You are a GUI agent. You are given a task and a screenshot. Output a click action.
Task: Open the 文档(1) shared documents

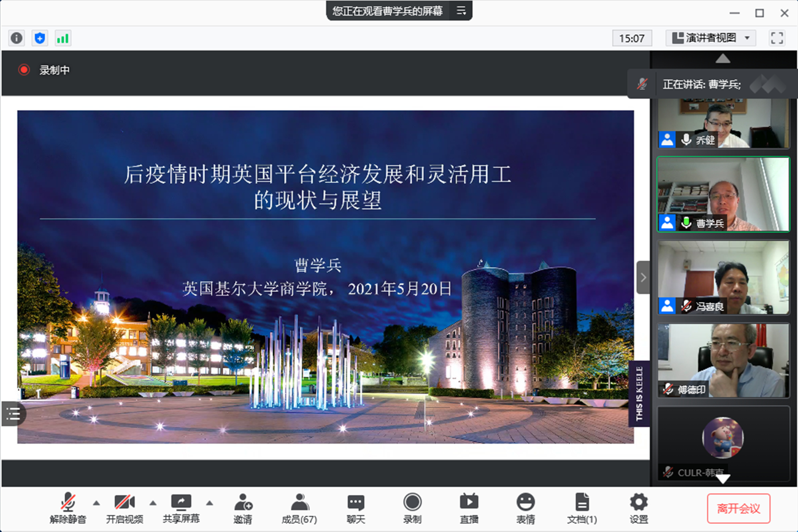tap(582, 508)
